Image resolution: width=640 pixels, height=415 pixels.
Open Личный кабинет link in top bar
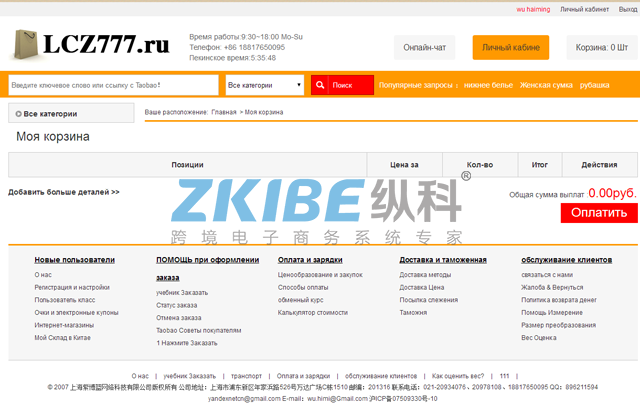coord(584,9)
